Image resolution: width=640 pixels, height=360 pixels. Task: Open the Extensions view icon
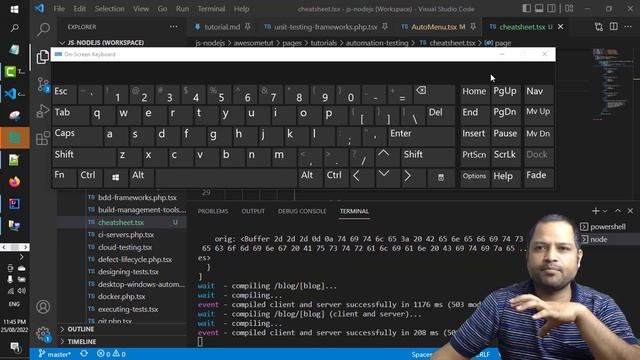43,138
